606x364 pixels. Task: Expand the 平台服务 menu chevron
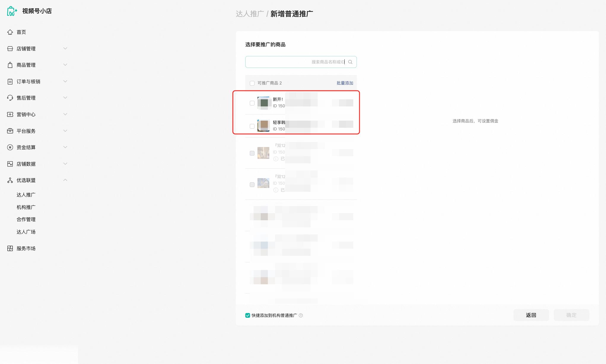[65, 131]
